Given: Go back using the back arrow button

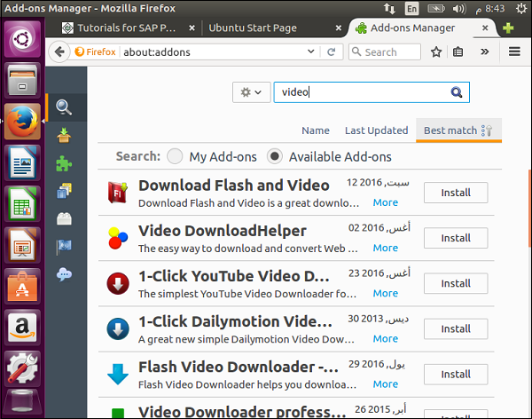Looking at the screenshot, I should pyautogui.click(x=60, y=51).
